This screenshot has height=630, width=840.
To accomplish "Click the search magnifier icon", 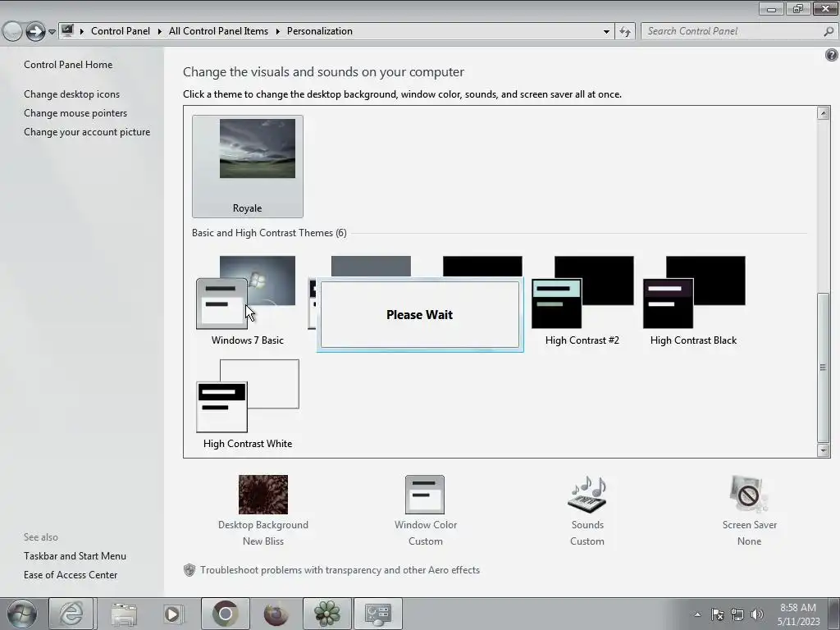I will (x=829, y=32).
